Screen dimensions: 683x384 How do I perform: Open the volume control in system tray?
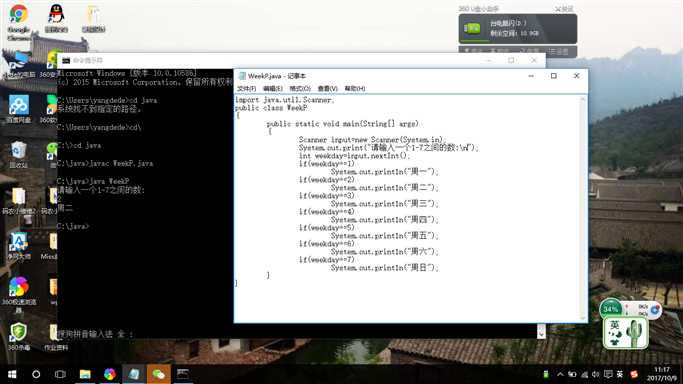595,374
